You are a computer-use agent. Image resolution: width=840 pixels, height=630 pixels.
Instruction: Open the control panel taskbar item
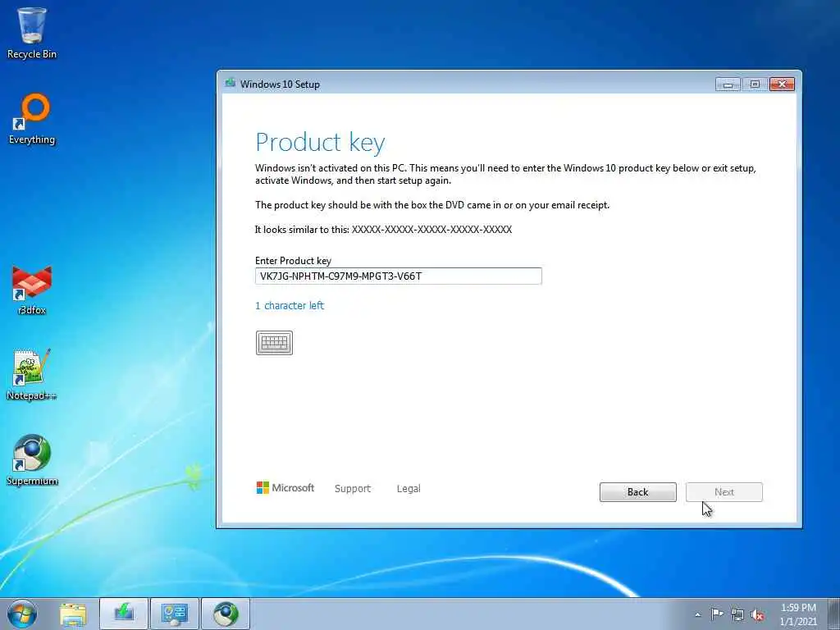coord(175,614)
